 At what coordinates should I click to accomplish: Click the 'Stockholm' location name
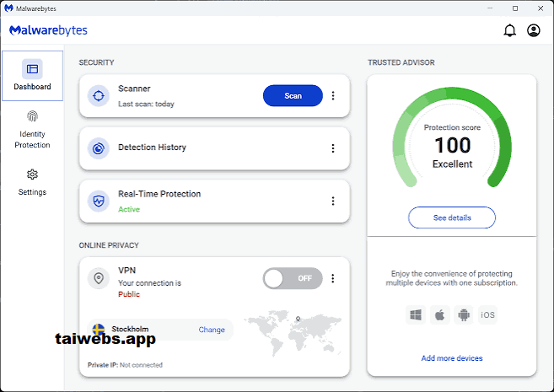coord(130,329)
